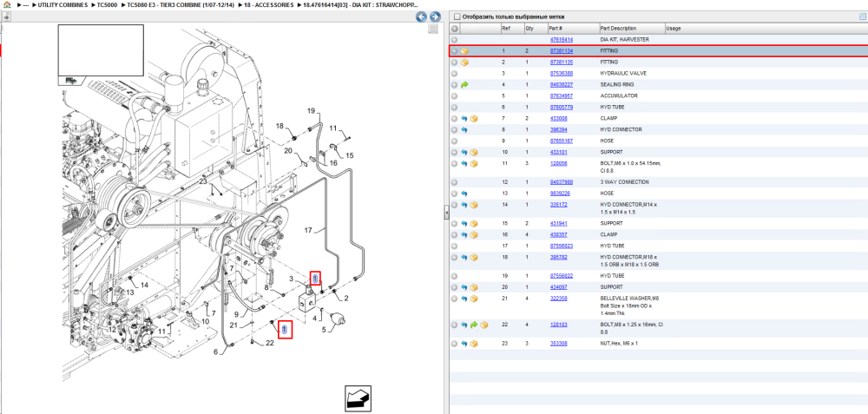Viewport: 868px width, 414px height.
Task: Click the box icon on the CLAMP 433008 row
Action: tap(474, 118)
